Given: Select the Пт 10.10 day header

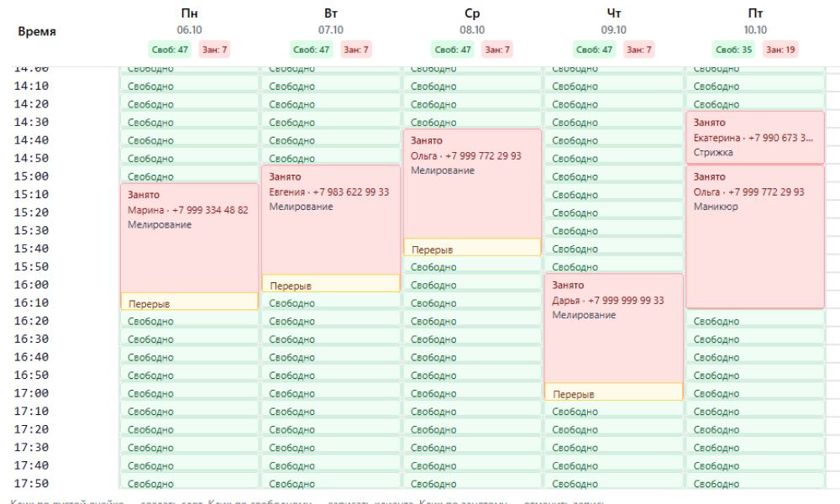Looking at the screenshot, I should pyautogui.click(x=755, y=21).
